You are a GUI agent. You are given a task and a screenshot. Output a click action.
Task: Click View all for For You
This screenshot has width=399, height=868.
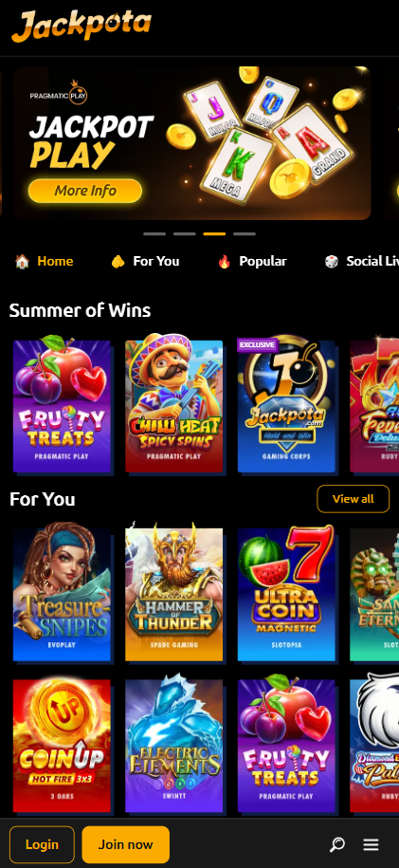coord(354,499)
